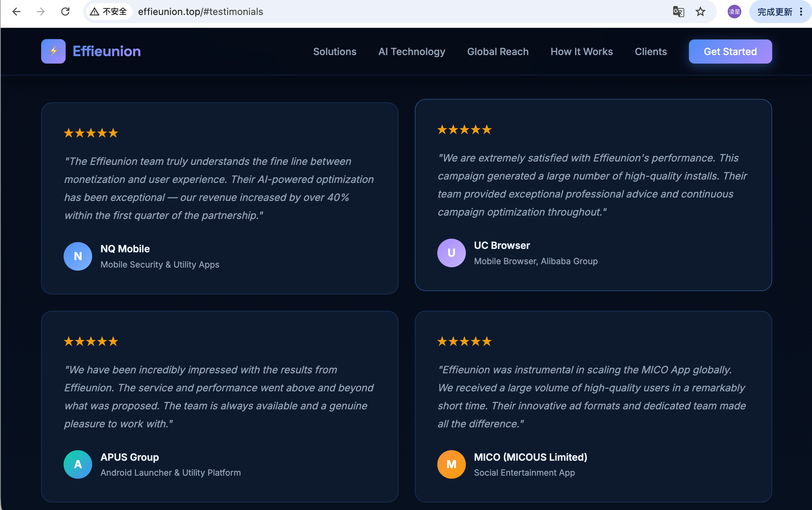
Task: Bookmark this page with the star
Action: (700, 12)
